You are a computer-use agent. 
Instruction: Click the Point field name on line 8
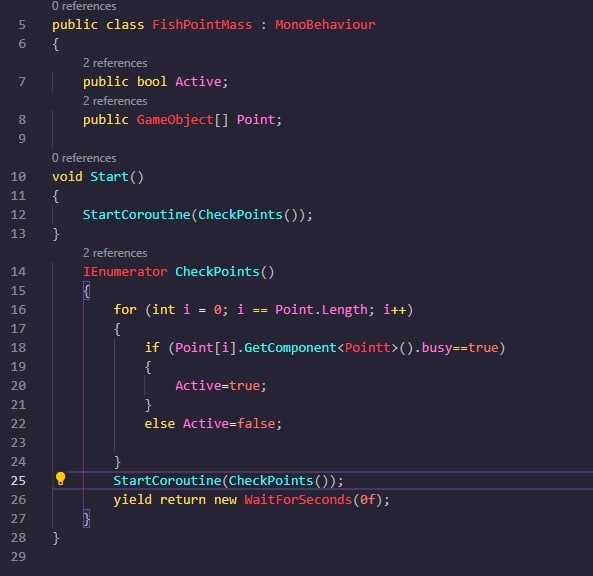coord(256,120)
